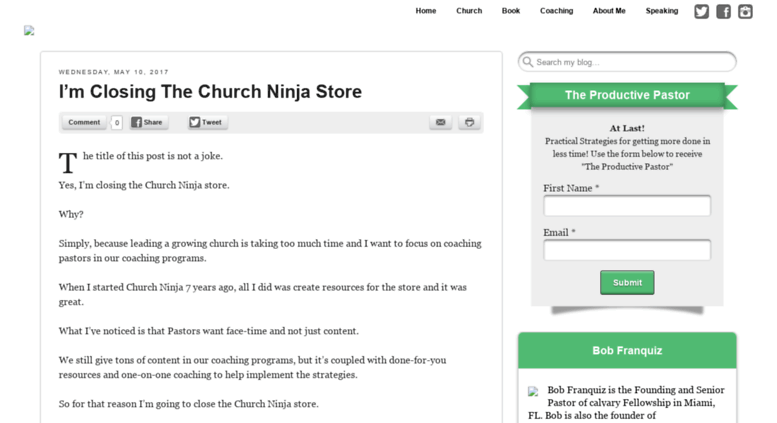The image size is (777, 423).
Task: Tweet this post
Action: tap(208, 122)
